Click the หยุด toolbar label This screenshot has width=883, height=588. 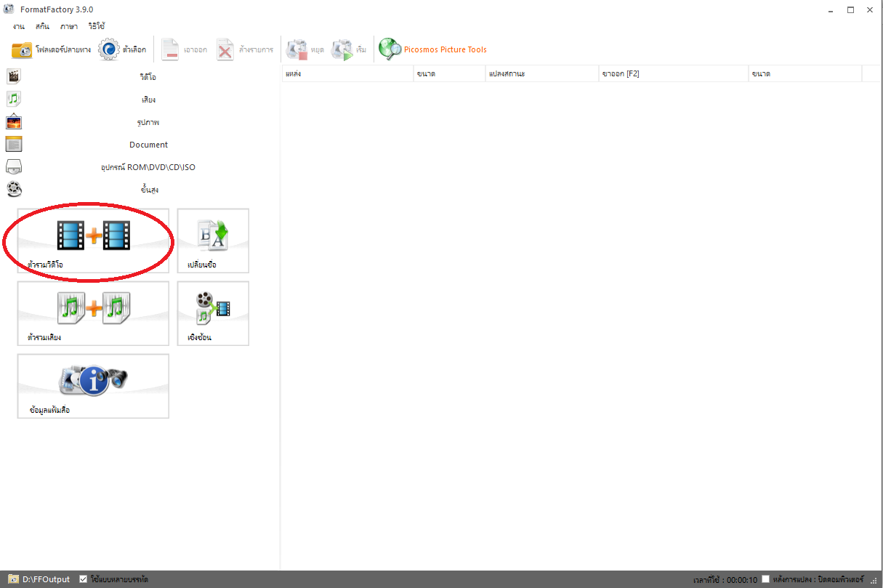point(318,50)
